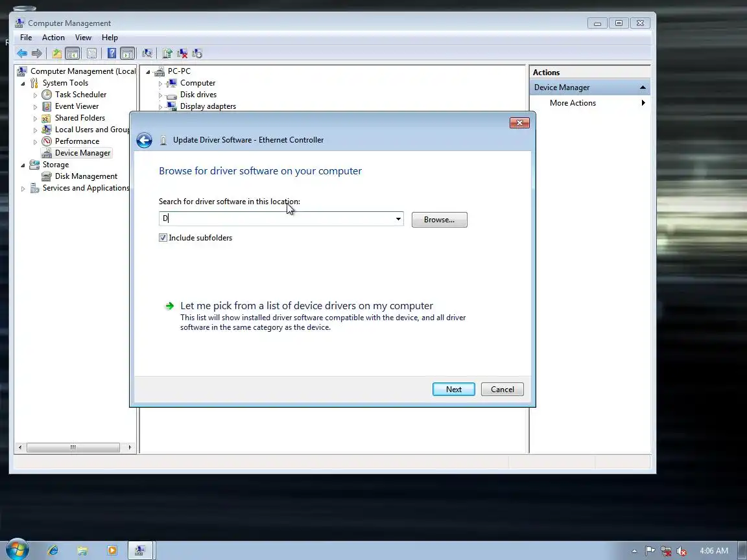Expand the Event Viewer node
747x560 pixels.
click(x=35, y=107)
